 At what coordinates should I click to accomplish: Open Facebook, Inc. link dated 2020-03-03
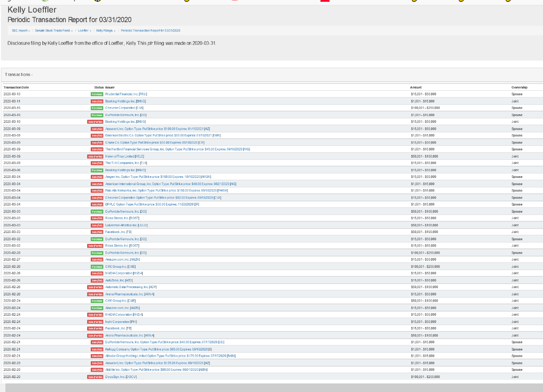pyautogui.click(x=118, y=232)
